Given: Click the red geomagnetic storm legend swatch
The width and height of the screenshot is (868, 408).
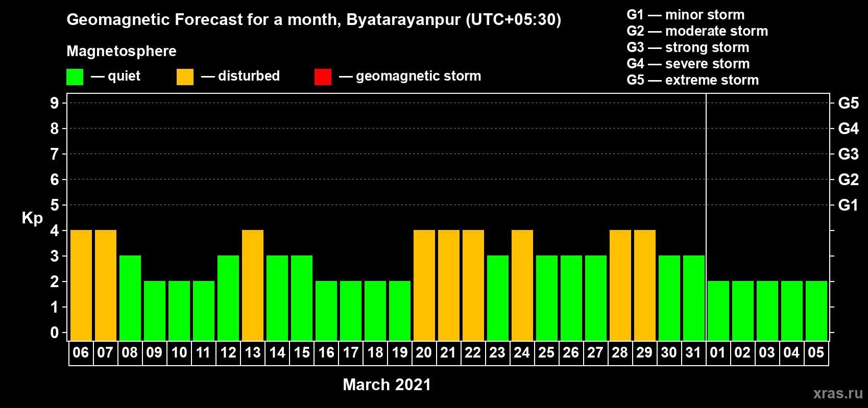Looking at the screenshot, I should (x=323, y=77).
